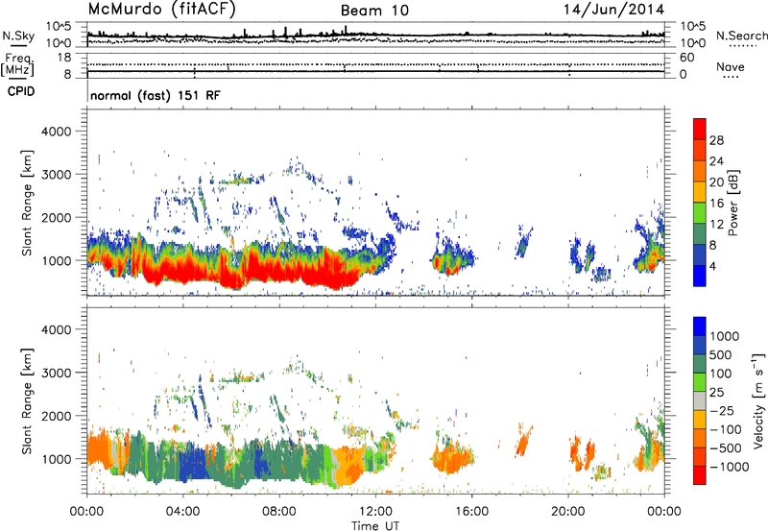The height and width of the screenshot is (532, 768).
Task: Click the noise trace in the N.Sky panel
Action: pos(375,35)
